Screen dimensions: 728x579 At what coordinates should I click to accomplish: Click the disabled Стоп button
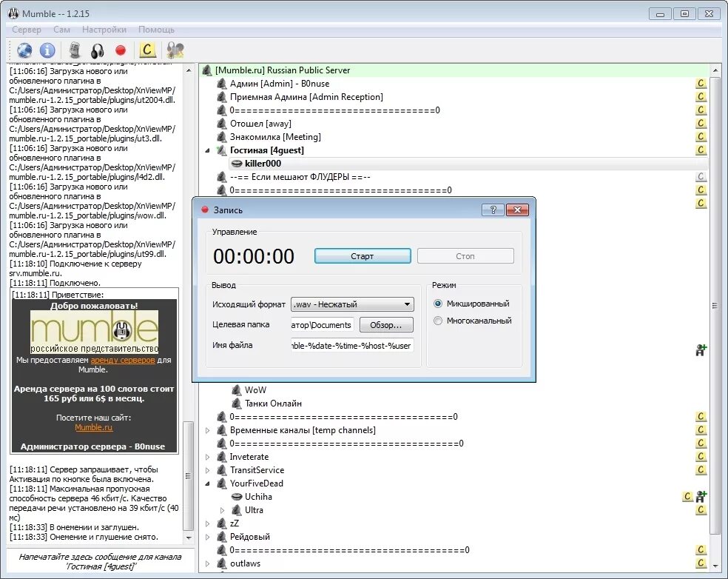click(465, 256)
